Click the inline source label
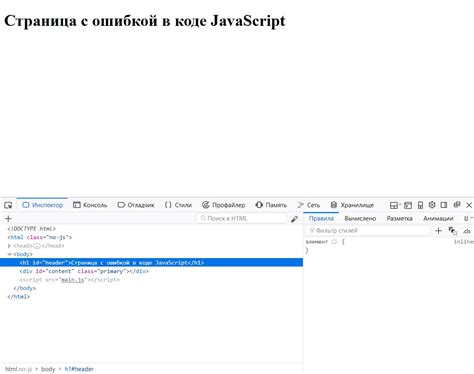Screen dimensions: 474x374 coord(464,242)
